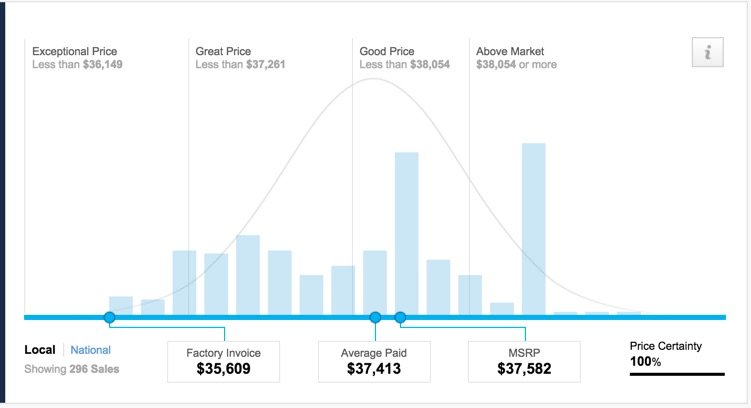Viewport: 751px width, 408px height.
Task: Click the Price Certainty 100% bar
Action: click(677, 374)
